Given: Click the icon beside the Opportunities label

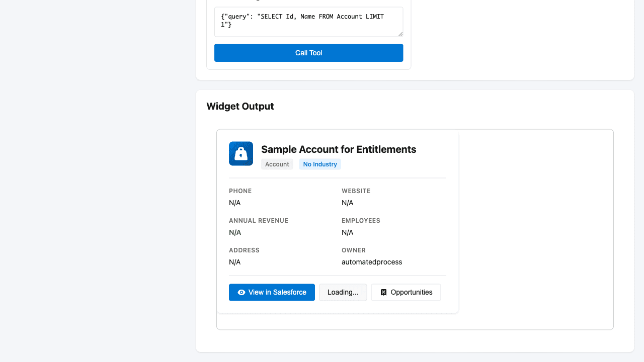Looking at the screenshot, I should pos(383,292).
